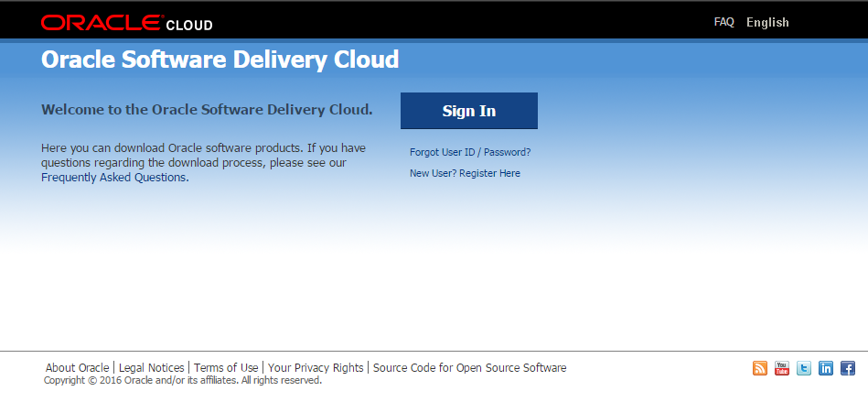Screen dimensions: 868x402
Task: Click the Oracle Software Delivery Cloud heading
Action: pos(220,60)
